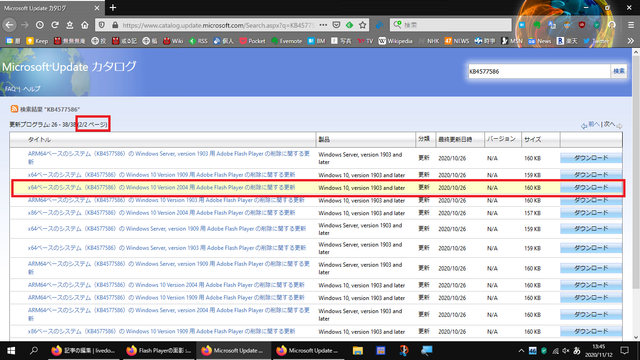Bookmark this page with the star icon
The height and width of the screenshot is (360, 640).
[362, 25]
